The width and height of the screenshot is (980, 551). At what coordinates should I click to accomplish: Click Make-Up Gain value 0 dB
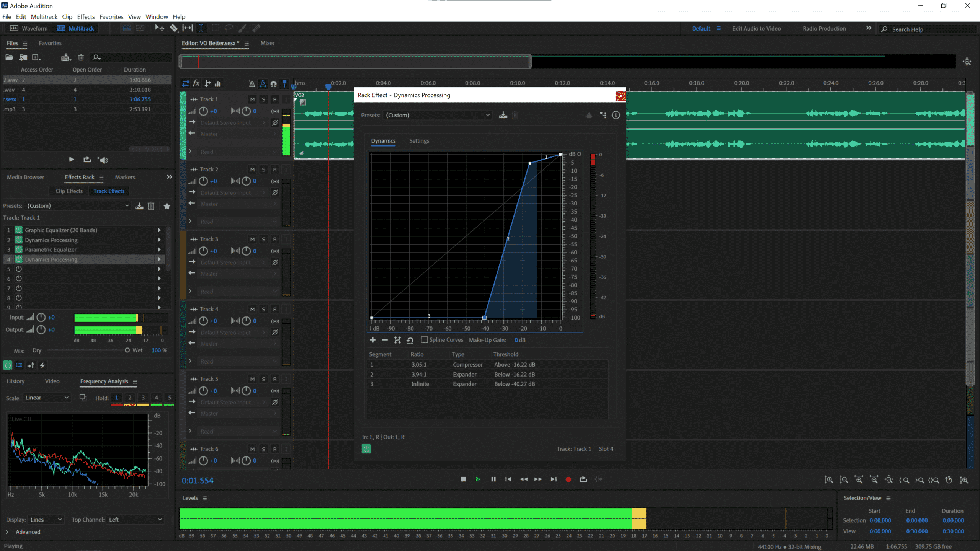click(519, 340)
